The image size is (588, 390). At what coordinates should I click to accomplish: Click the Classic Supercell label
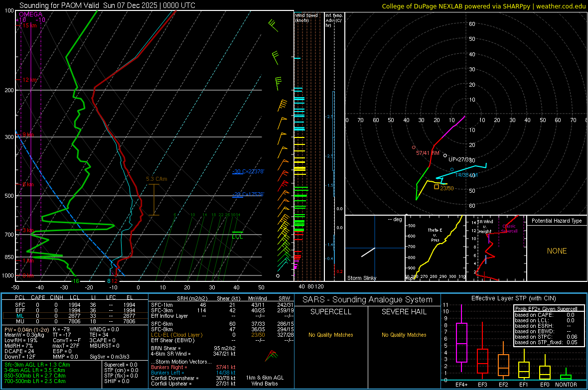(x=509, y=229)
